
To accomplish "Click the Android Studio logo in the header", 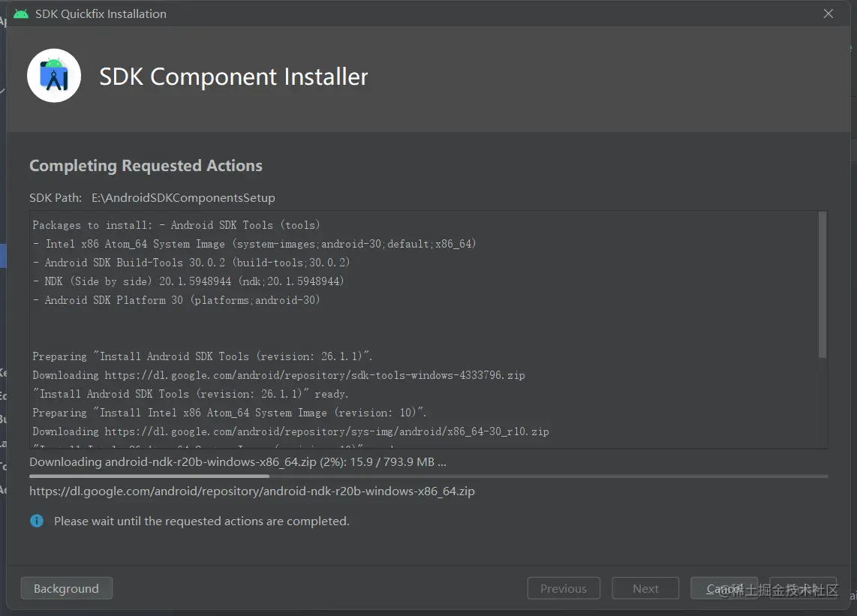I will coord(54,76).
